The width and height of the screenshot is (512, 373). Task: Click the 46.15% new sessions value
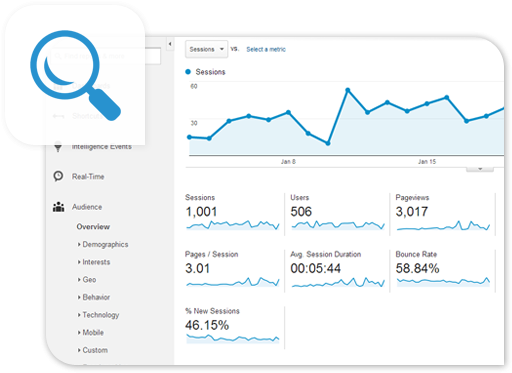[207, 325]
